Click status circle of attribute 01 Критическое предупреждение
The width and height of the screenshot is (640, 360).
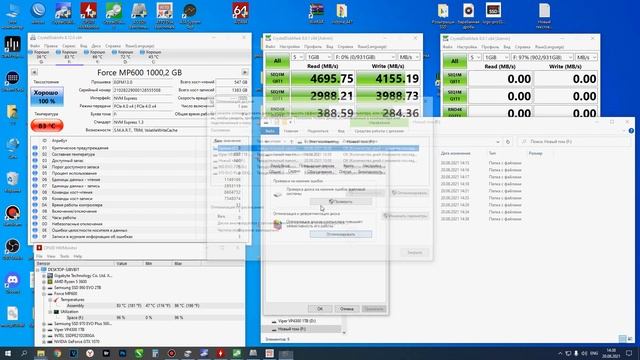pos(35,148)
